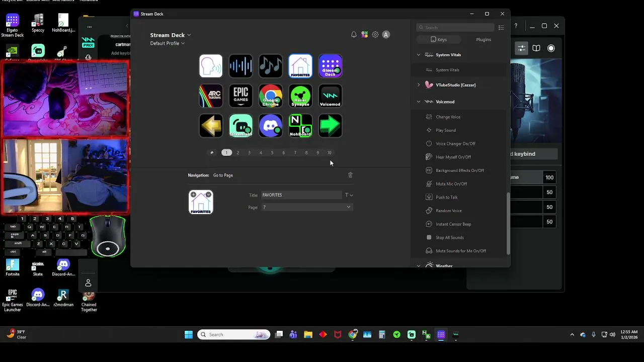Click the pin pages icon
Viewport: 644px width, 362px height.
pyautogui.click(x=212, y=153)
